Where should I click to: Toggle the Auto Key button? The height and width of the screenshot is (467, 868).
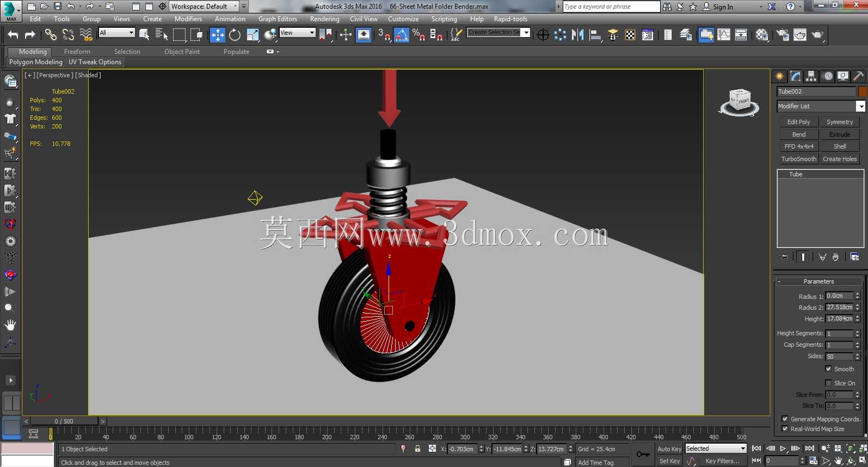[x=669, y=449]
